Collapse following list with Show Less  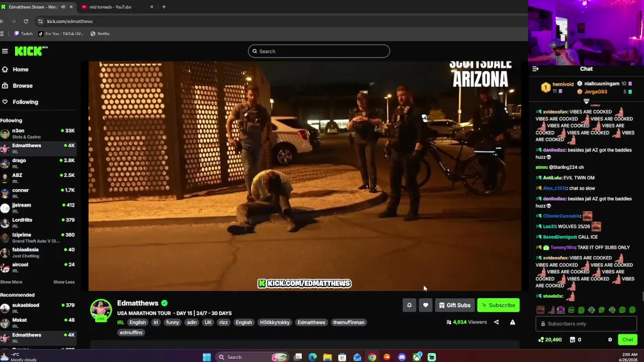pos(64,282)
